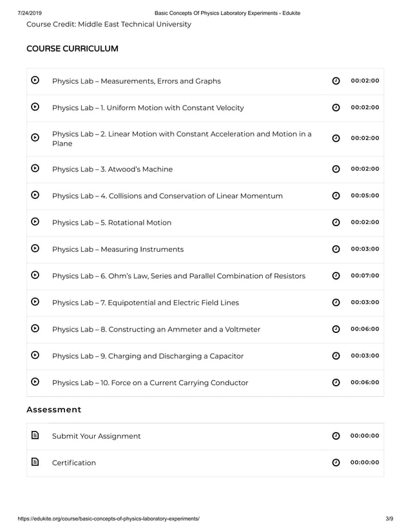Click play icon for Equipotential and Electric Field Lines
This screenshot has height=532, width=411.
point(35,302)
